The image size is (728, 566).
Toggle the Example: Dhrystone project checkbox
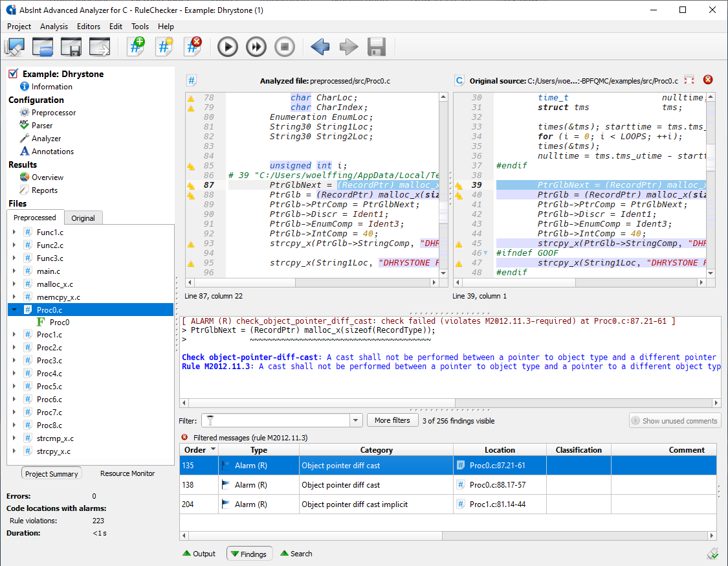[x=13, y=73]
